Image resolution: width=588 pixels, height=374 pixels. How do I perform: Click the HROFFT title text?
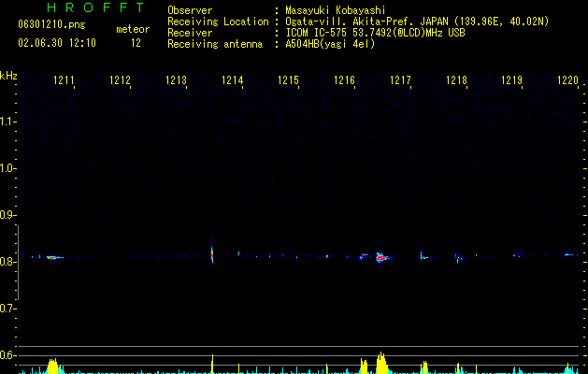coord(95,7)
